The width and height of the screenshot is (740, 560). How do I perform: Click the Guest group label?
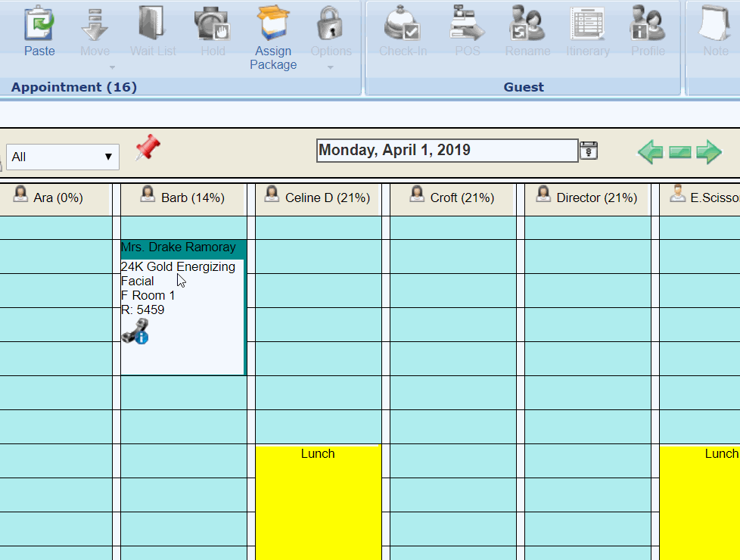pyautogui.click(x=524, y=87)
